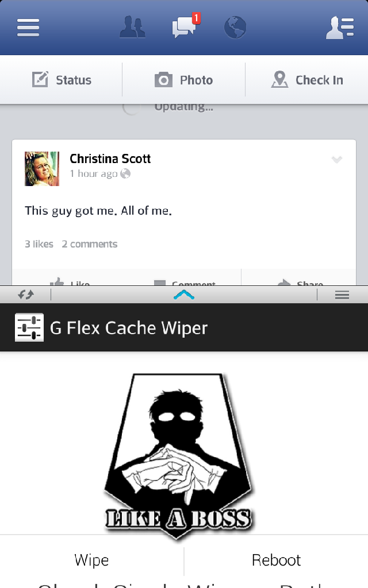Compose a new Status update
This screenshot has height=588, width=368.
point(62,79)
